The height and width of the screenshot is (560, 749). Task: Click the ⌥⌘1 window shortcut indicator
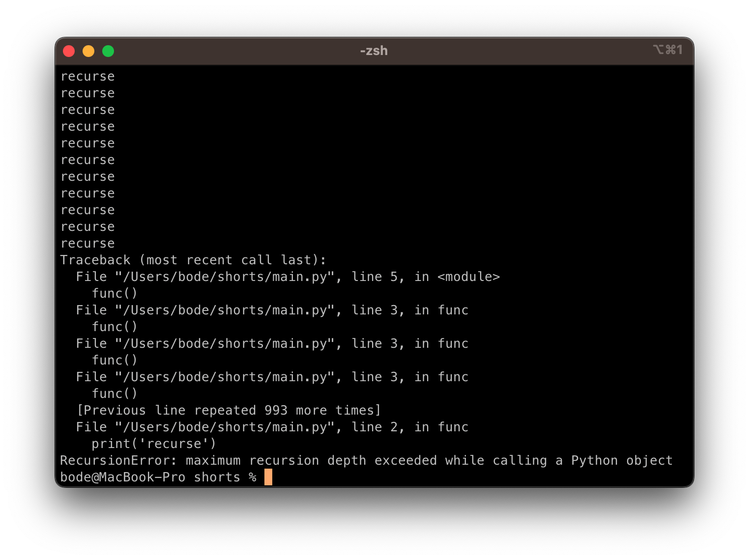tap(667, 50)
